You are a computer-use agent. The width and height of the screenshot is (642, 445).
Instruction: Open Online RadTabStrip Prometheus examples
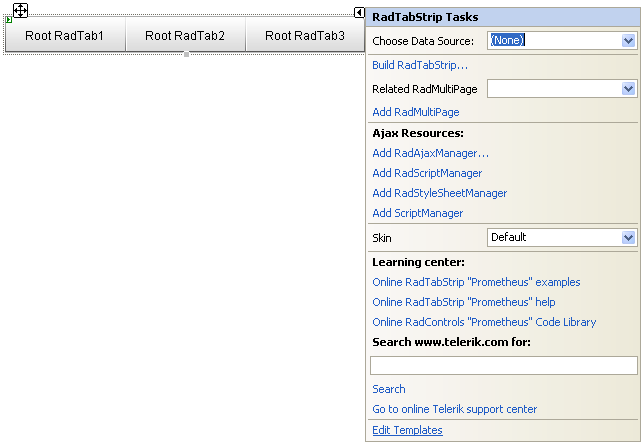[476, 282]
